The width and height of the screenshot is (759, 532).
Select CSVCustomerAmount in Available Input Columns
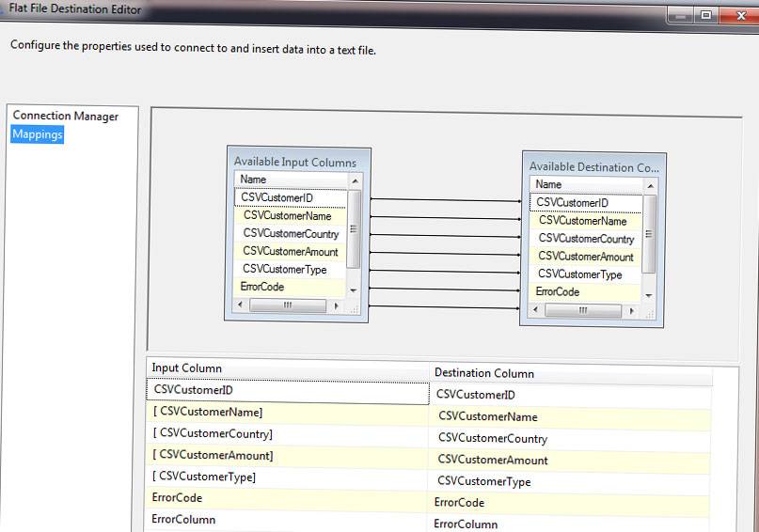pyautogui.click(x=291, y=252)
